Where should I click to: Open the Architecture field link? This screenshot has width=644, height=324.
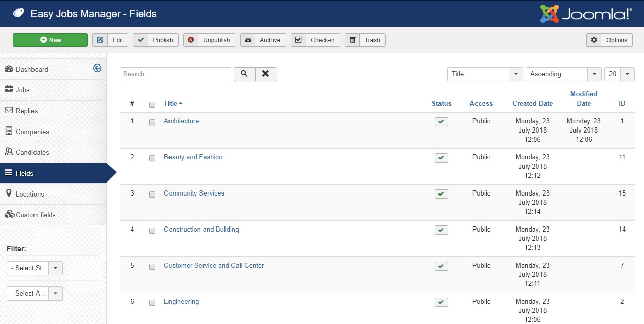click(181, 121)
